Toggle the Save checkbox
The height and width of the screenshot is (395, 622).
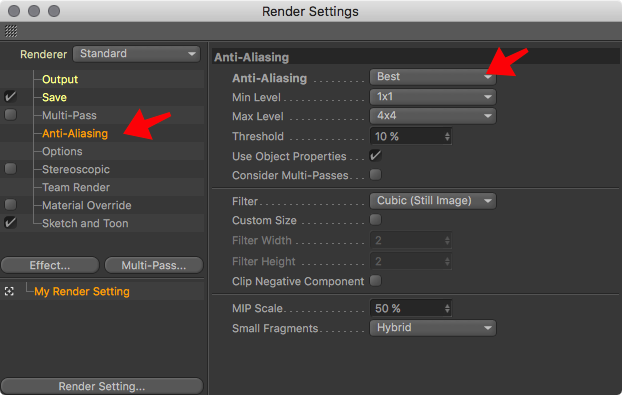10,97
